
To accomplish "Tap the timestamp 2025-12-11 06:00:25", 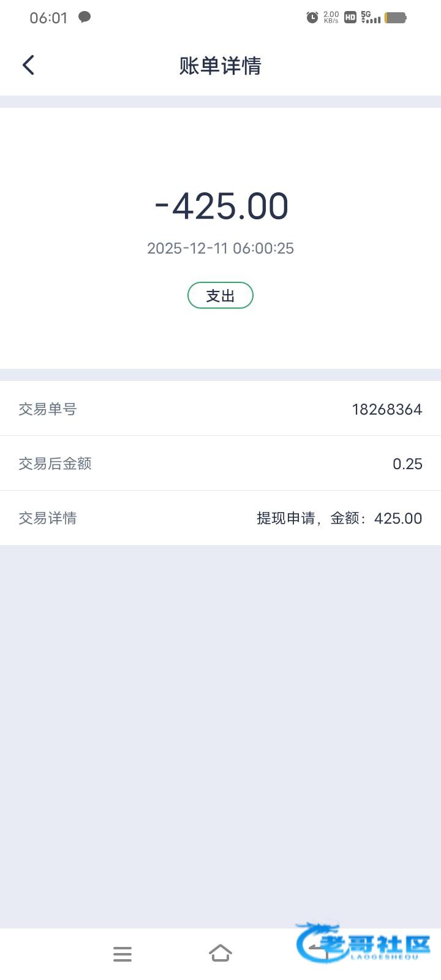I will coord(221,248).
